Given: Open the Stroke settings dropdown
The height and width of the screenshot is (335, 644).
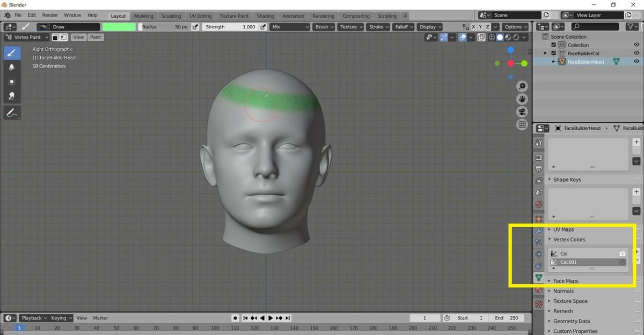Looking at the screenshot, I should tap(379, 26).
